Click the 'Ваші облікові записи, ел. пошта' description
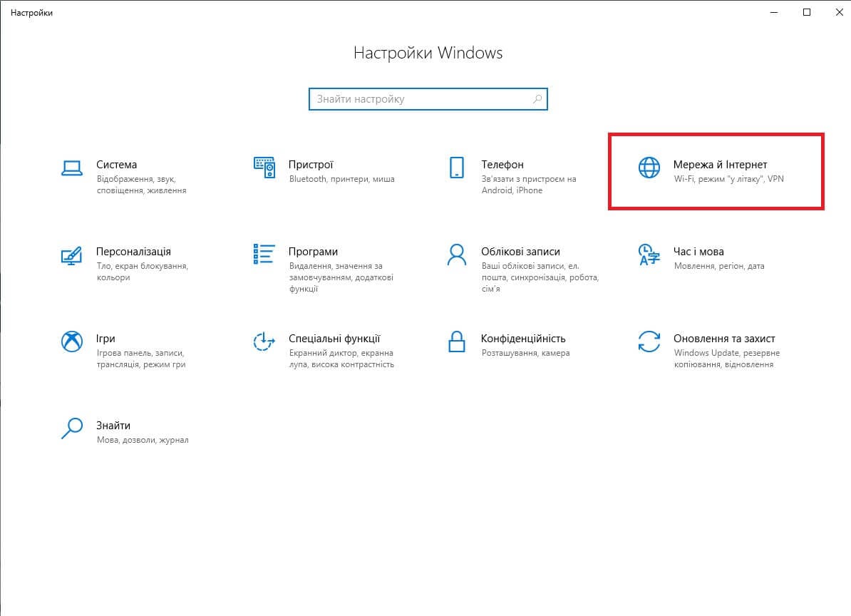 coord(540,277)
